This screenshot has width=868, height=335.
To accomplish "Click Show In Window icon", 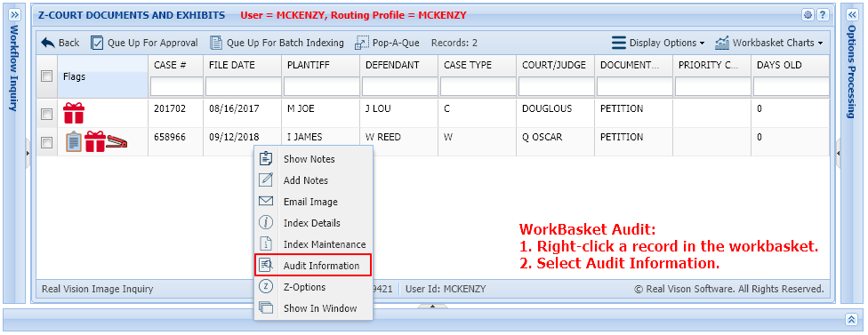I will pos(266,308).
